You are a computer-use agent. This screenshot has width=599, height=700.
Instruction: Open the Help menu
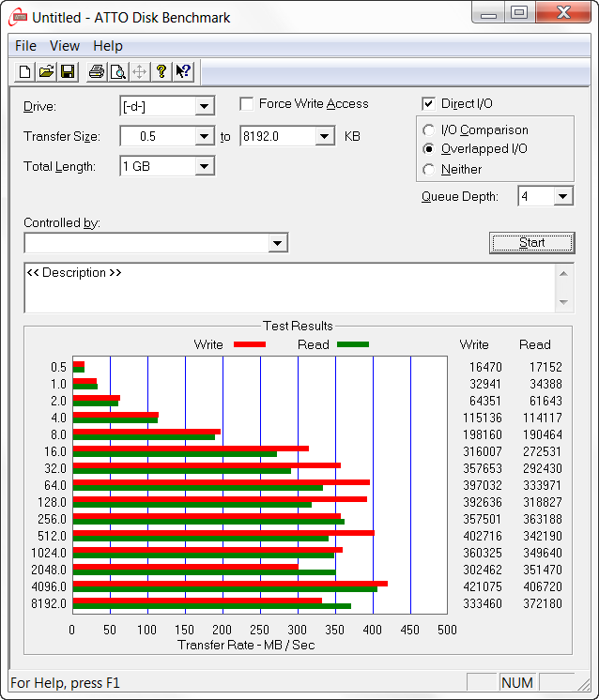point(108,46)
